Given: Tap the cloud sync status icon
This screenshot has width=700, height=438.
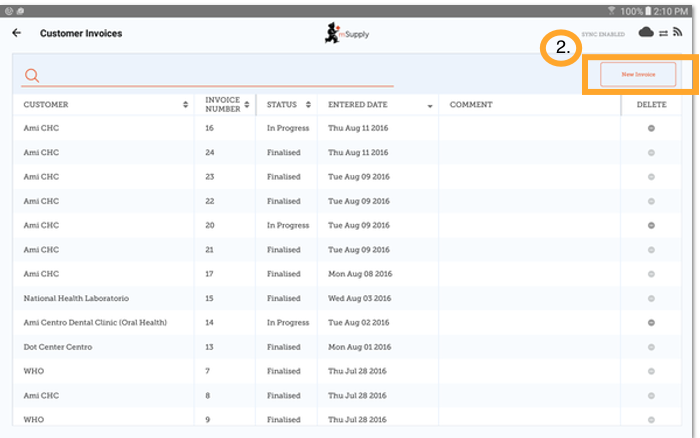Looking at the screenshot, I should tap(646, 33).
